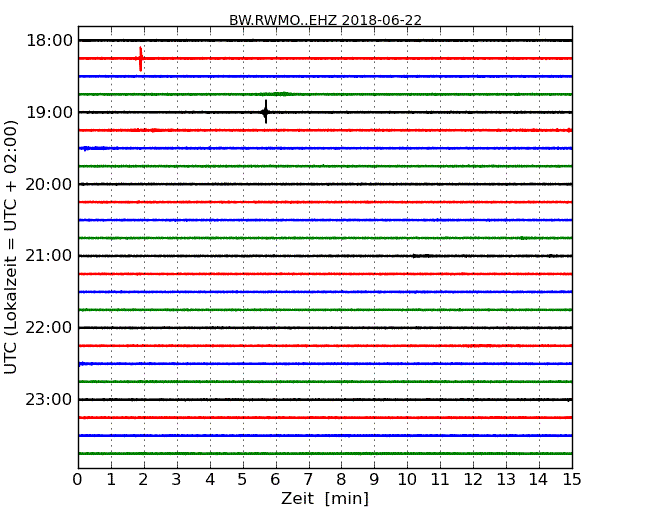Click x-axis tick label 9
This screenshot has height=520, width=650.
(x=374, y=479)
